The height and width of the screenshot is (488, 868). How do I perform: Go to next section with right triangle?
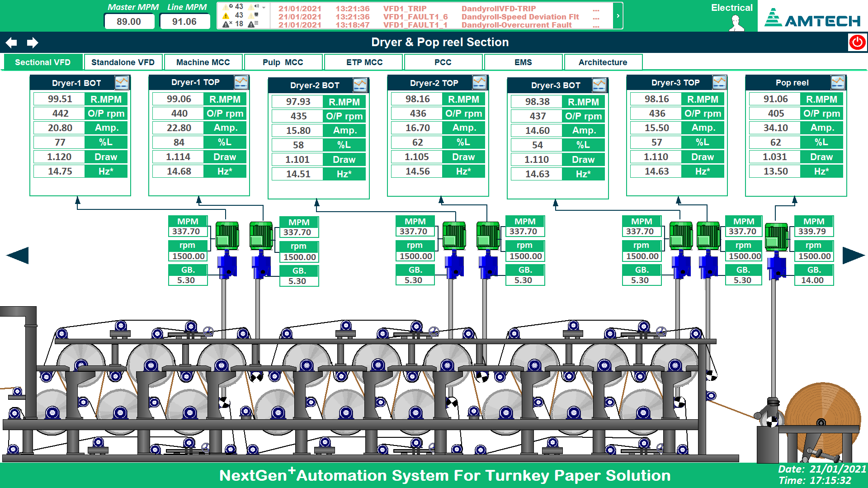(853, 256)
